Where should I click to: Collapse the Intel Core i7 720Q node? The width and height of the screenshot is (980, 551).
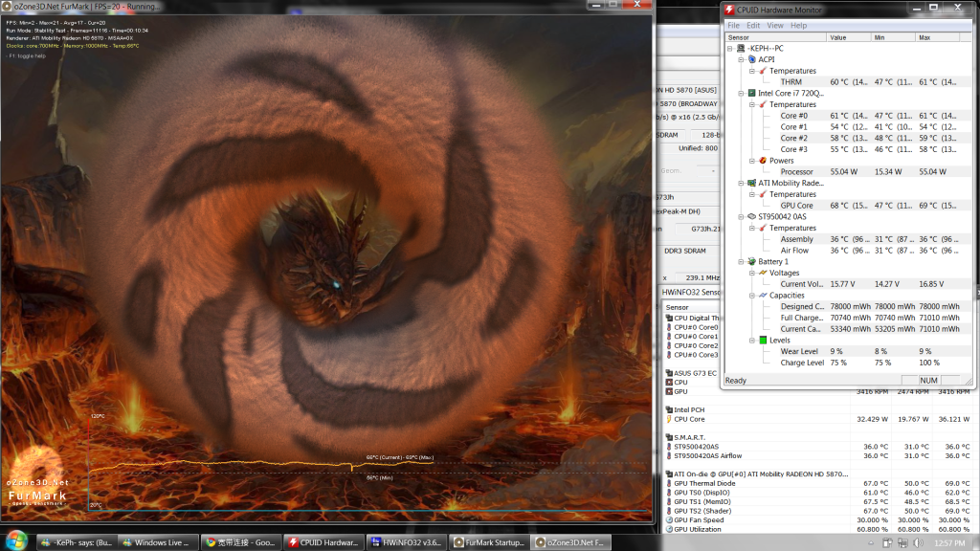pyautogui.click(x=742, y=93)
